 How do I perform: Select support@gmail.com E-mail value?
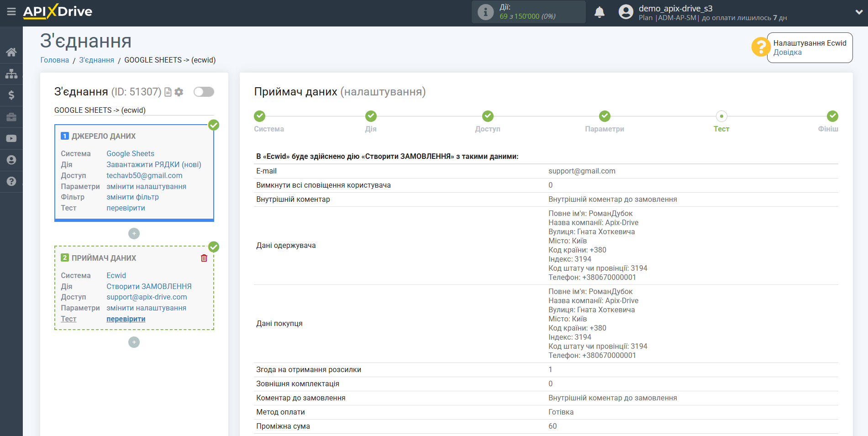pyautogui.click(x=582, y=171)
